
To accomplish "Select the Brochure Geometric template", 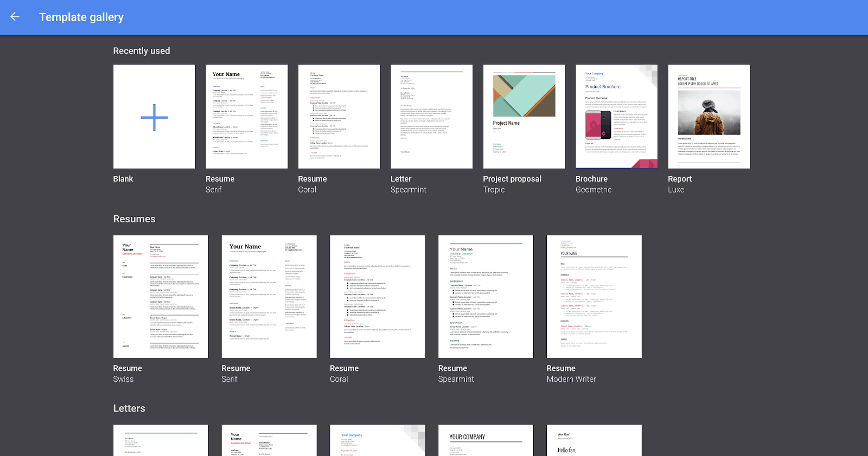I will click(x=617, y=117).
